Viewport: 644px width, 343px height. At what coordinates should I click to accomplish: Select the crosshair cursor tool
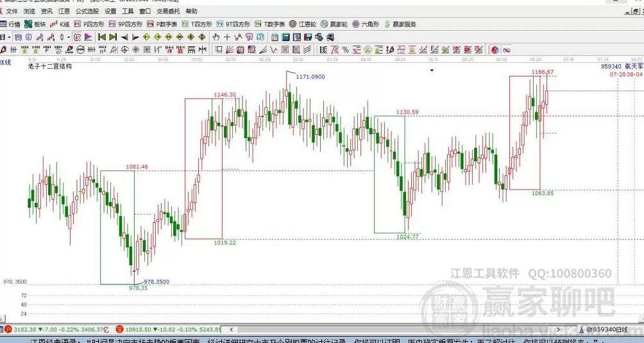click(x=227, y=37)
